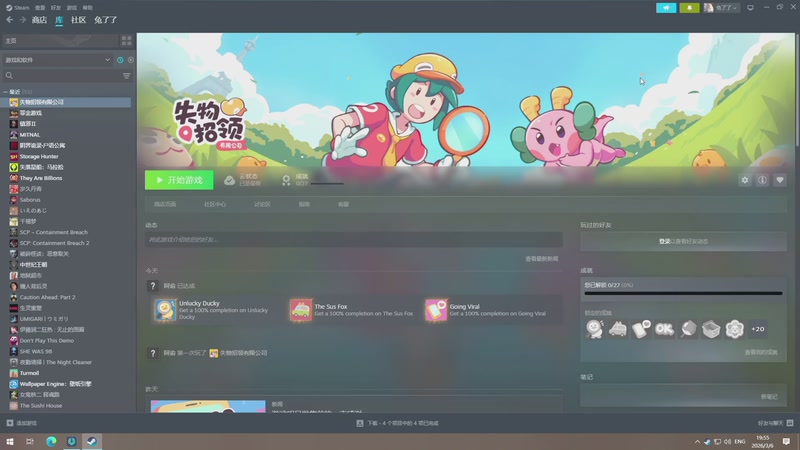Click the vertical scrollbar of game page
Image resolution: width=800 pixels, height=450 pixels.
pos(797,90)
